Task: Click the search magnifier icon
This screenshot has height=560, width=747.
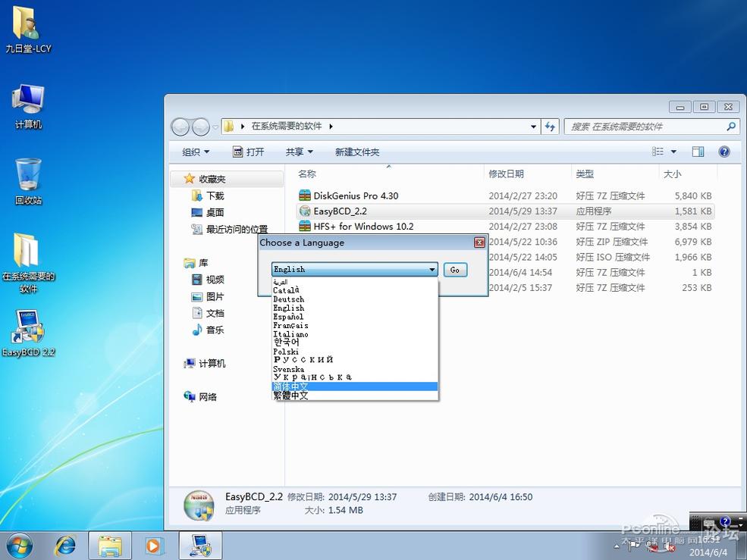Action: point(731,127)
